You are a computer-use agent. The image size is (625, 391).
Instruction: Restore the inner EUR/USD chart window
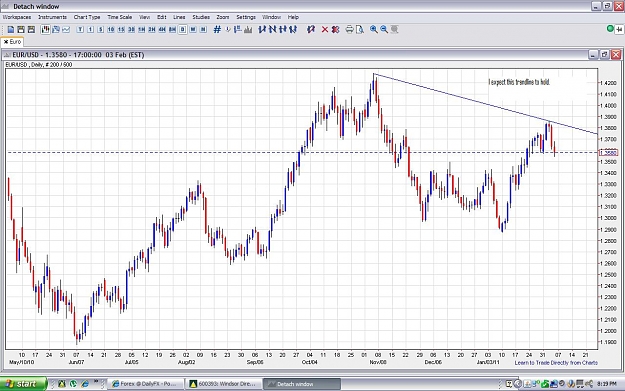coord(604,55)
